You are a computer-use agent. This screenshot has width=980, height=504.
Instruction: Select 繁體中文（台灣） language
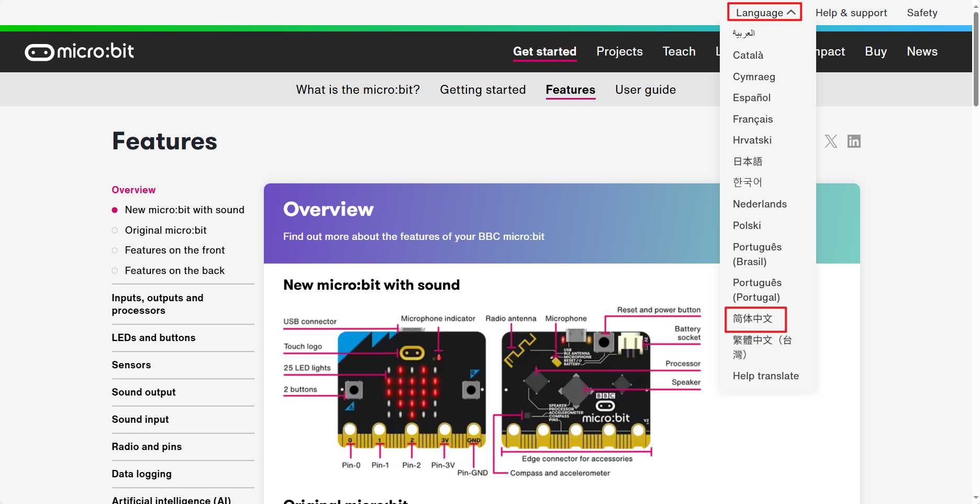coord(762,347)
